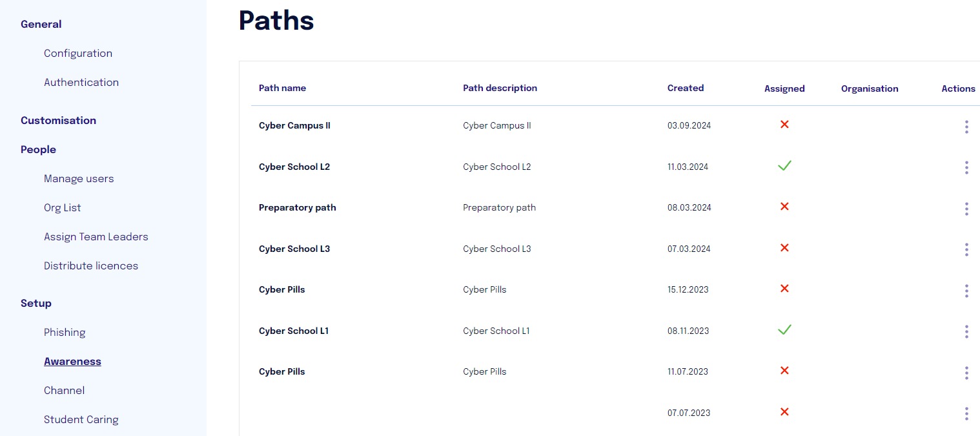Sort by Created column header

[686, 88]
